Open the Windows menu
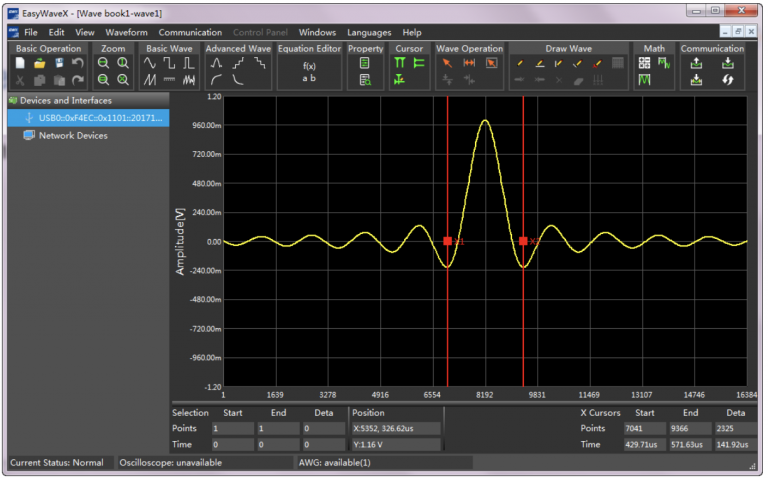The image size is (768, 478). click(317, 32)
